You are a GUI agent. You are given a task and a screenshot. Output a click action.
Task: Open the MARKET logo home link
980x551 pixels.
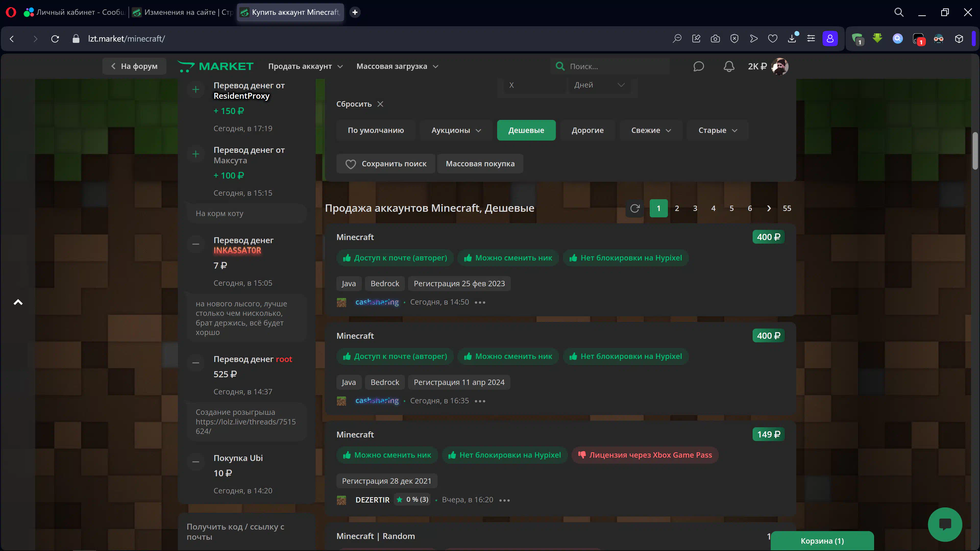coord(216,67)
